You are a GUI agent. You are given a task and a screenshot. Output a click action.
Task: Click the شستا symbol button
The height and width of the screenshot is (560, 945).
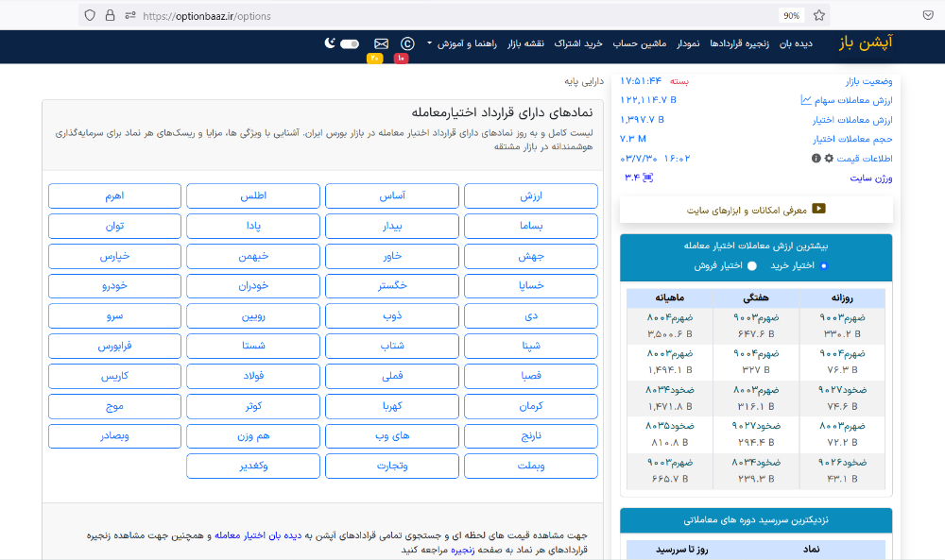click(253, 346)
